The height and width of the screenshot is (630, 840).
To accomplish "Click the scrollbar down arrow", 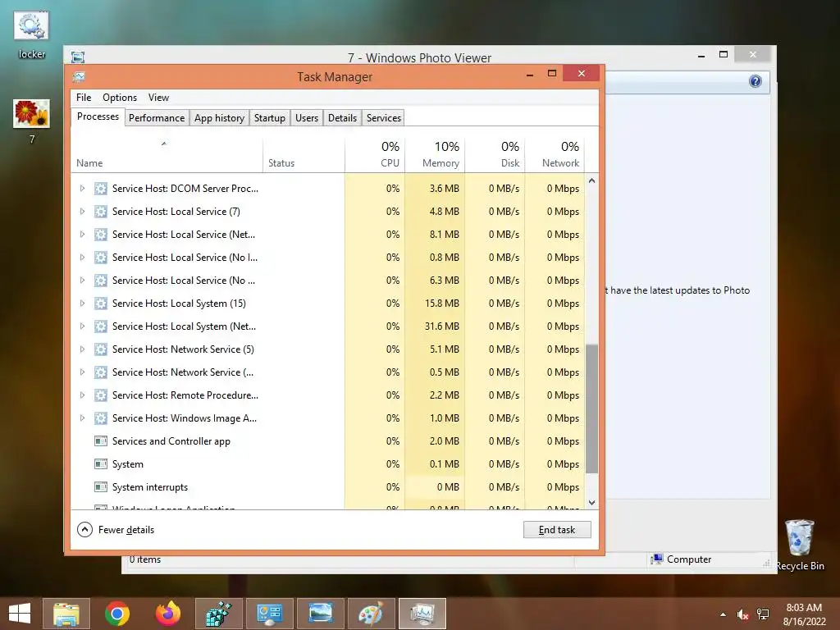I will click(592, 503).
